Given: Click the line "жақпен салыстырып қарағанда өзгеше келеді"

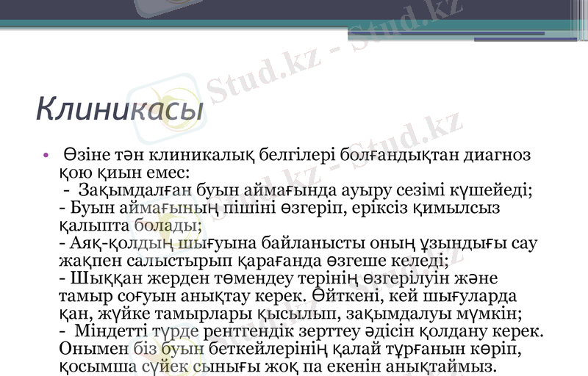Looking at the screenshot, I should (254, 261).
